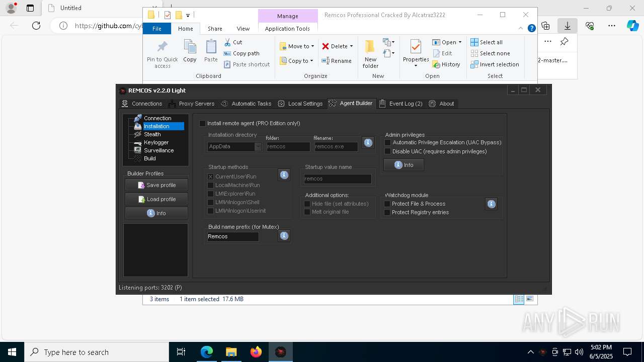Refresh the Edge browser page
This screenshot has width=644, height=362.
pyautogui.click(x=36, y=26)
